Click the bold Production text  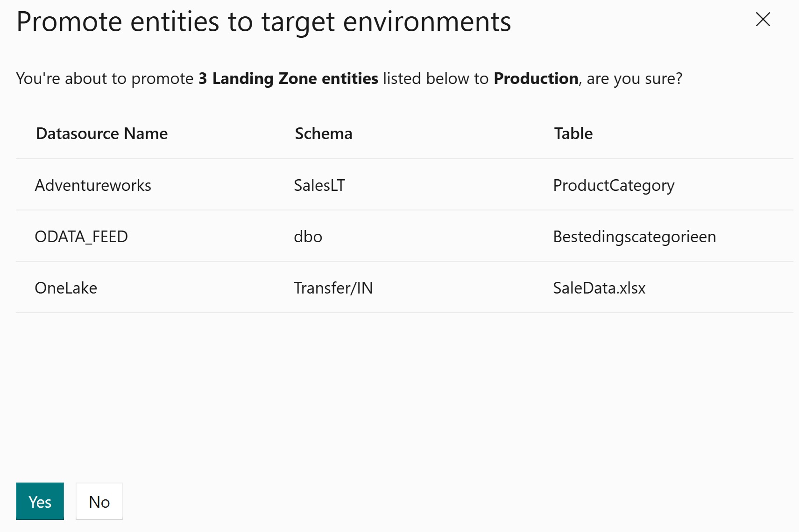(x=536, y=78)
